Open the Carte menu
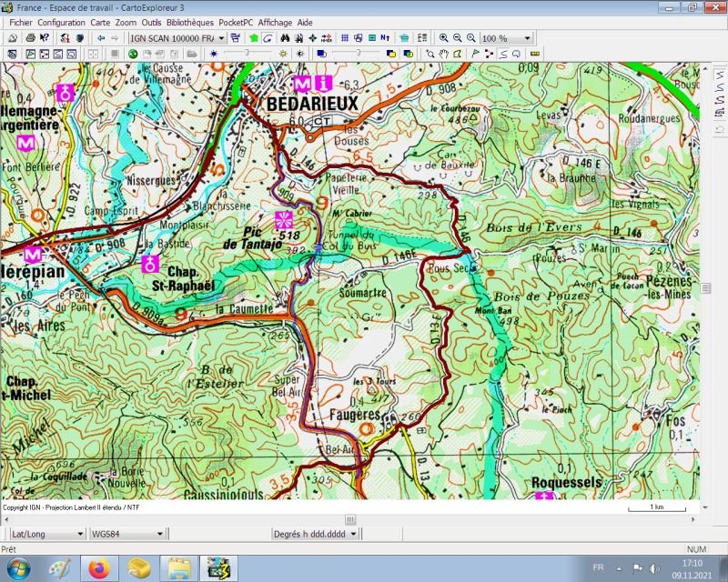Viewport: 728px width, 582px height. pos(100,22)
